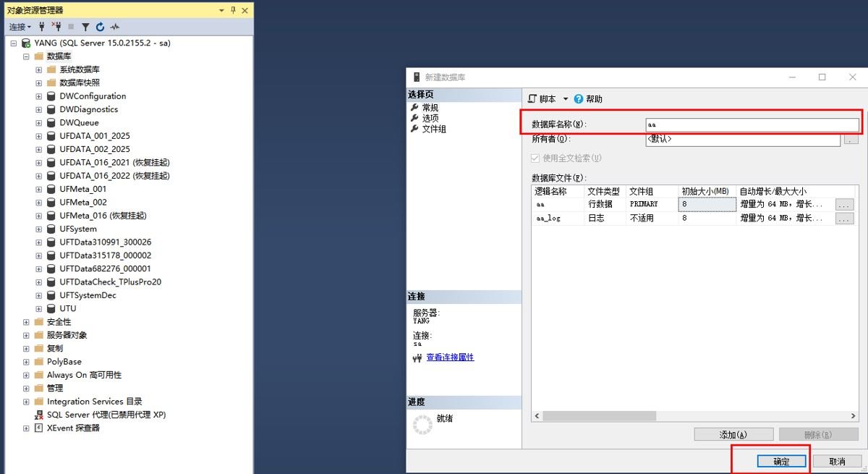
Task: Click the activity monitor waveform icon
Action: click(115, 27)
